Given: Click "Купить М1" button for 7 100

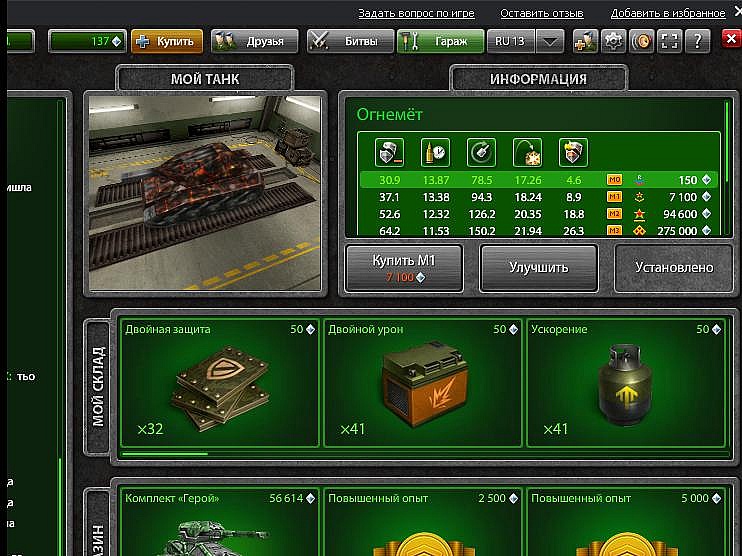Looking at the screenshot, I should pyautogui.click(x=404, y=268).
